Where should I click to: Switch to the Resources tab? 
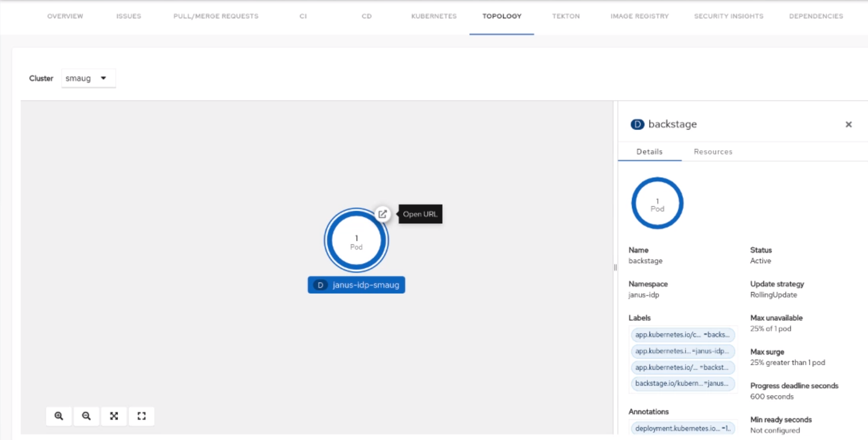[713, 152]
